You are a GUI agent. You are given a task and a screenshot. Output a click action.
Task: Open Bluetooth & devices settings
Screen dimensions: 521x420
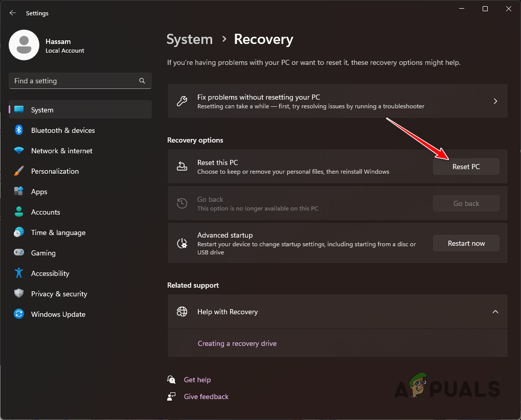point(62,130)
